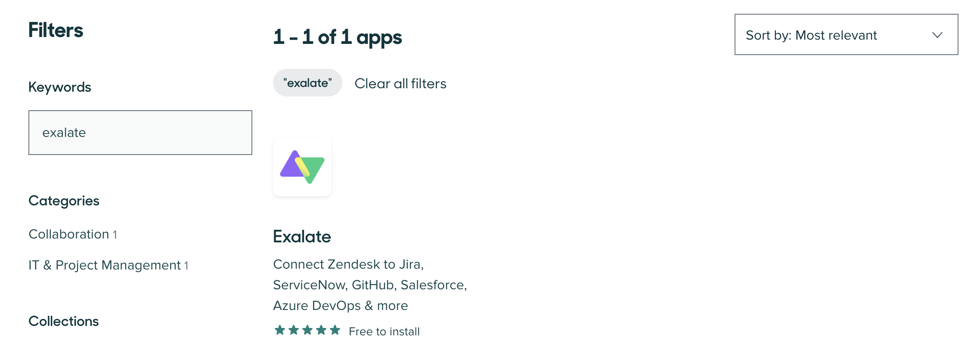Click the count beside Collaboration
The image size is (980, 353).
pyautogui.click(x=115, y=235)
